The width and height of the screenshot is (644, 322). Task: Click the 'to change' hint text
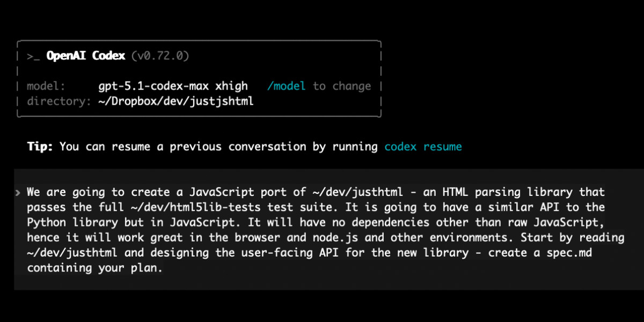342,86
